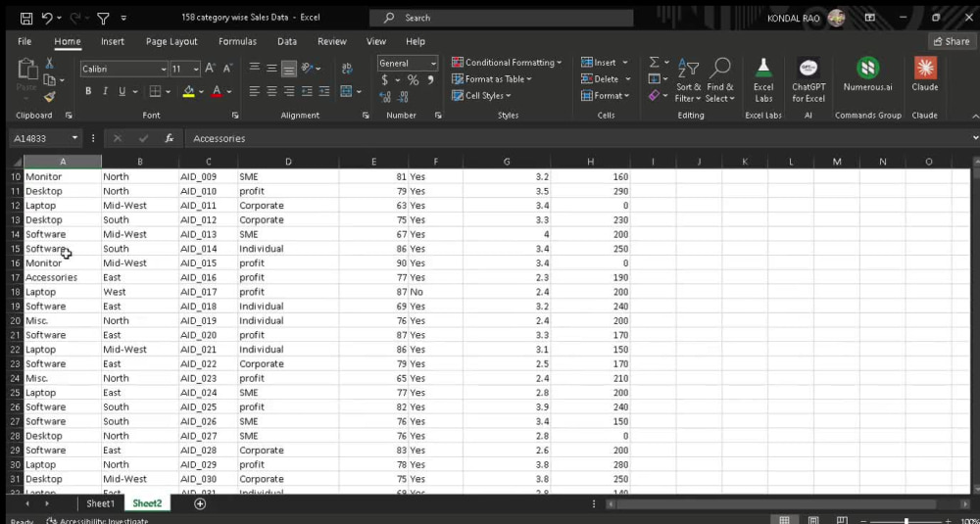Decrease font size with smaller A icon
980x524 pixels.
[227, 69]
